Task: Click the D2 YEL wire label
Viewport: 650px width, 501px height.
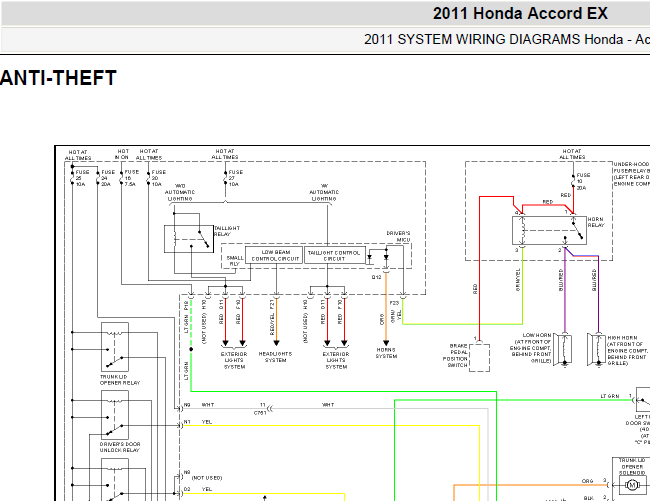Action: [x=198, y=489]
